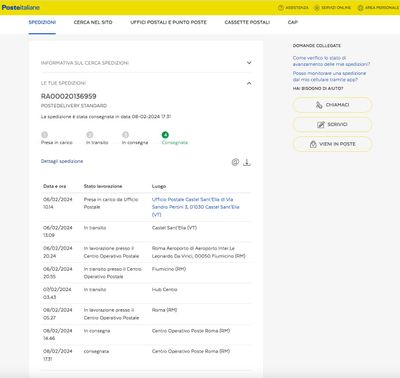
Task: Click the green Consegnata step circle
Action: (x=165, y=135)
